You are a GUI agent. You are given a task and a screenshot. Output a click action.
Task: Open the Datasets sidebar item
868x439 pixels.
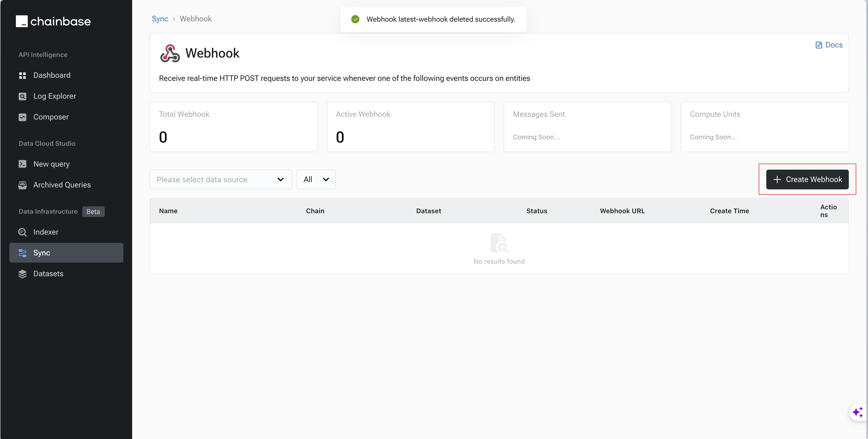point(48,273)
